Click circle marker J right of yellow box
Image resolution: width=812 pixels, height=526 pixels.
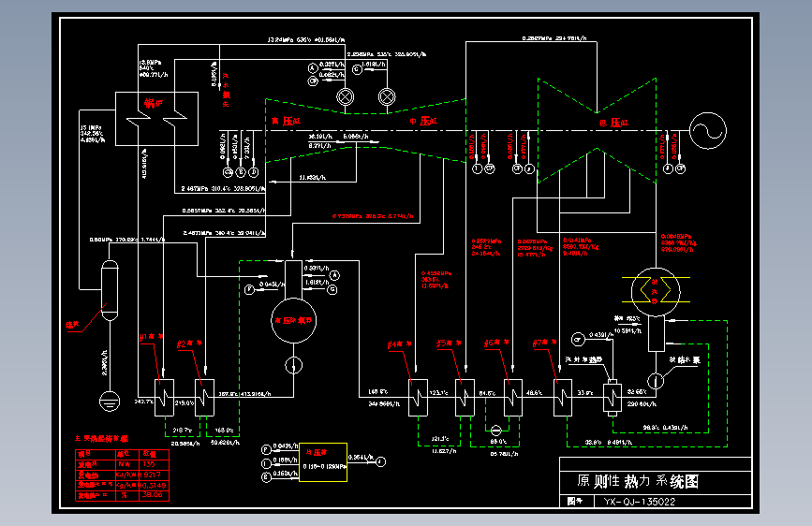pos(380,461)
